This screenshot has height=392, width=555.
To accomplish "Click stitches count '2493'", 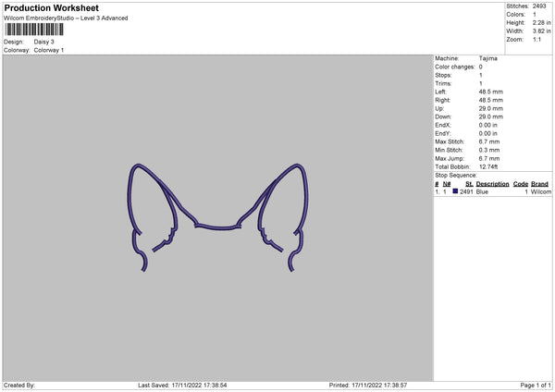I will pyautogui.click(x=539, y=6).
